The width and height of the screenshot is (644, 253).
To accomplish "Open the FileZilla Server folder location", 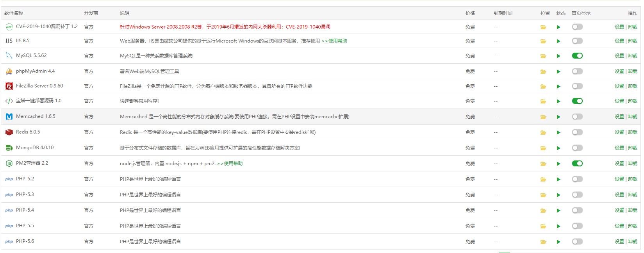I will tap(543, 86).
